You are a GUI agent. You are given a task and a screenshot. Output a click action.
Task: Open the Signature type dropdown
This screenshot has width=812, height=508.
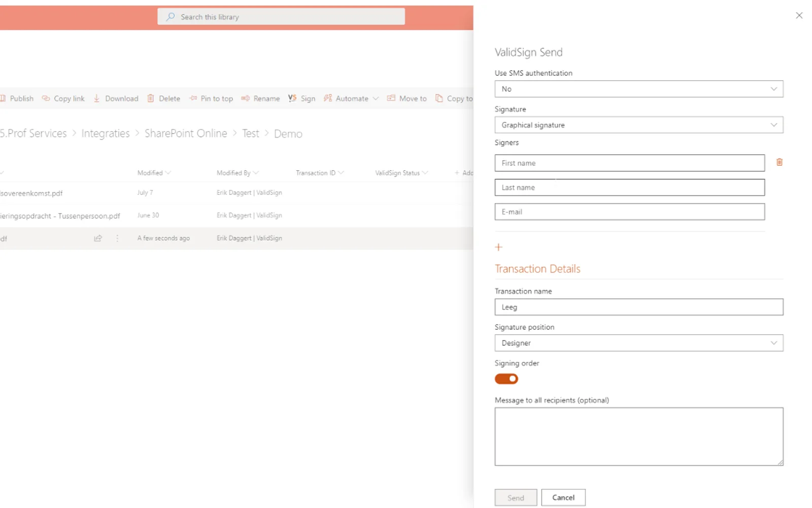[x=639, y=125]
